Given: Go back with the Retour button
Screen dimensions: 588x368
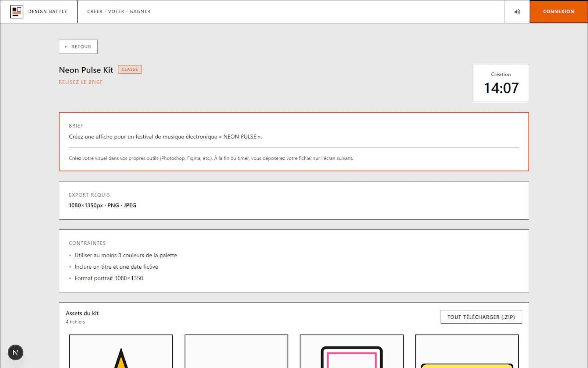Looking at the screenshot, I should coord(78,47).
